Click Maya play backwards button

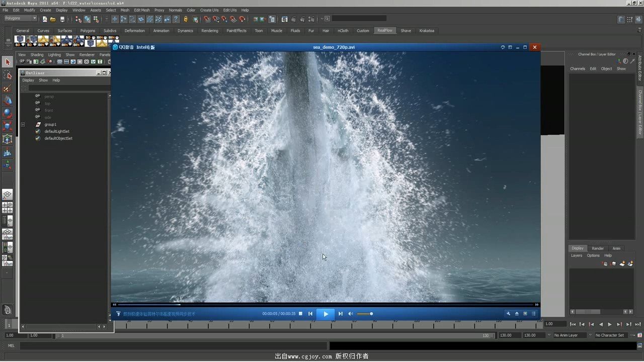click(x=600, y=324)
